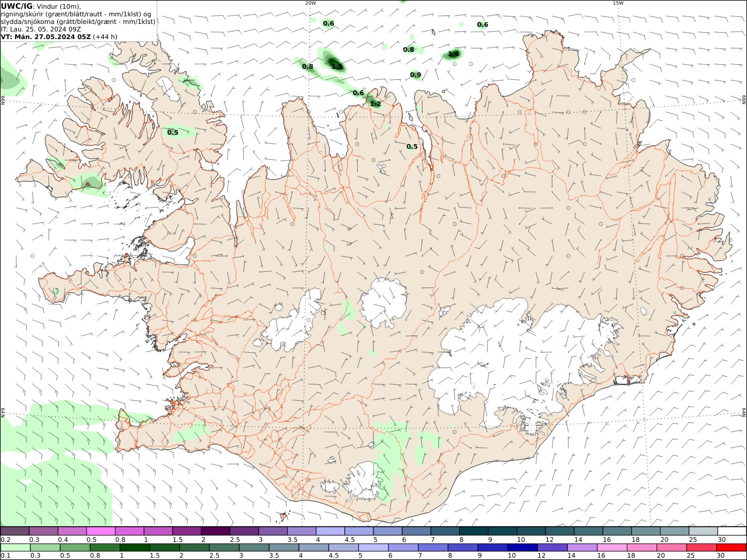
Task: Select the 4.5 number label under upper legend row
Action: click(350, 540)
